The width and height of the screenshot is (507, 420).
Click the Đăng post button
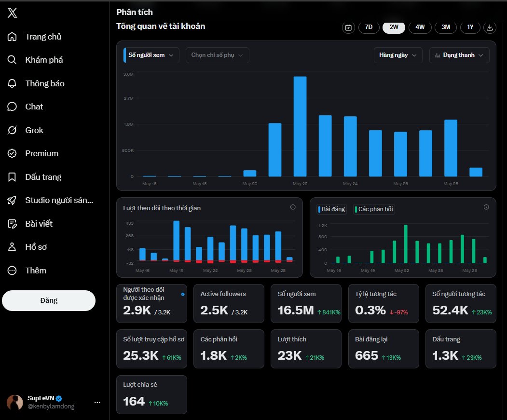(49, 300)
